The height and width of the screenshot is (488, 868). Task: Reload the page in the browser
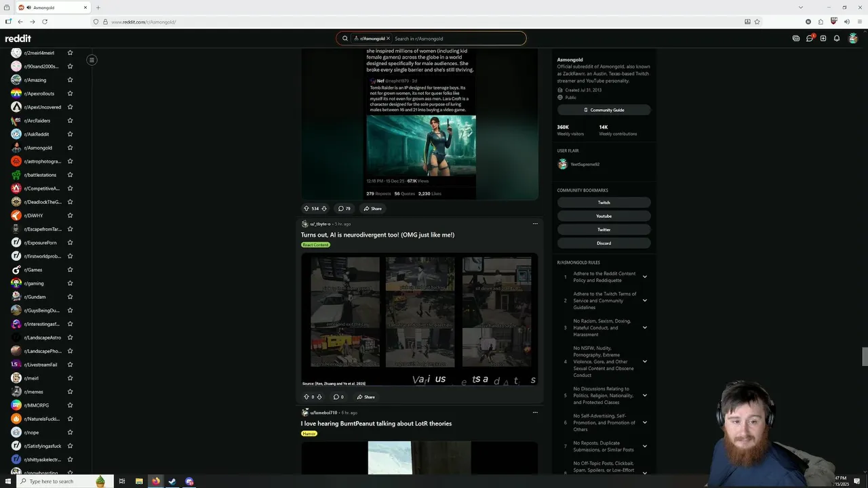pos(45,22)
